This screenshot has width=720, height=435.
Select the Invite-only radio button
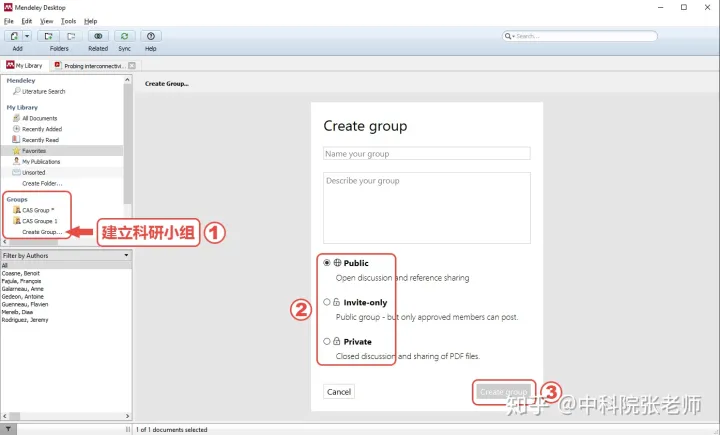pyautogui.click(x=326, y=302)
